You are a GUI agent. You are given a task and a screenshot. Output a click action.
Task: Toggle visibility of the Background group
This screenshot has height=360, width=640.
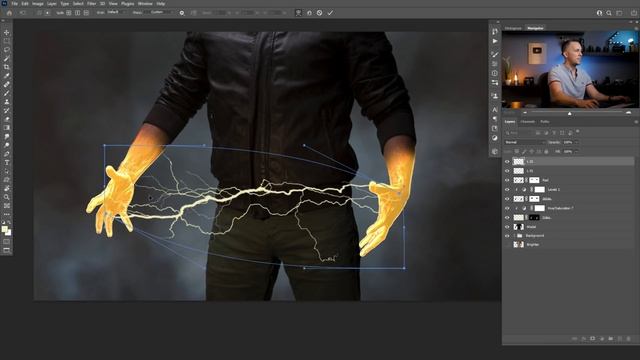(507, 236)
